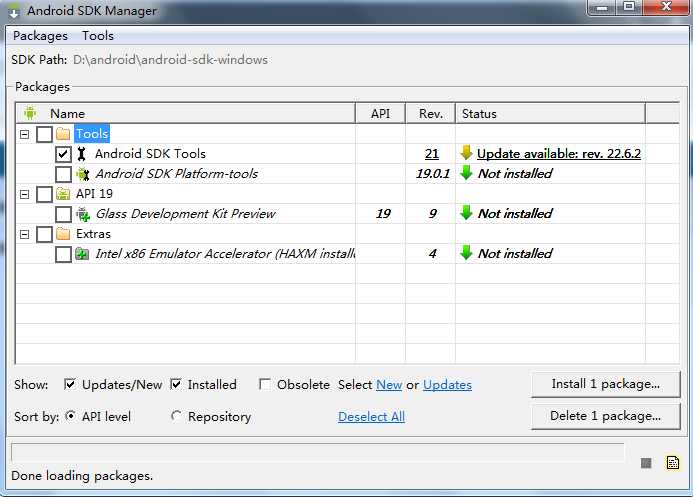Viewport: 693px width, 497px height.
Task: Click the Glass Development Kit Preview icon
Action: (83, 214)
